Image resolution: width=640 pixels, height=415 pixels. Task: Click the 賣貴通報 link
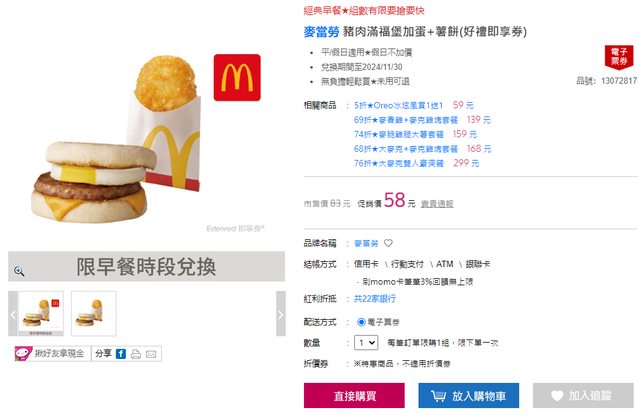(437, 204)
